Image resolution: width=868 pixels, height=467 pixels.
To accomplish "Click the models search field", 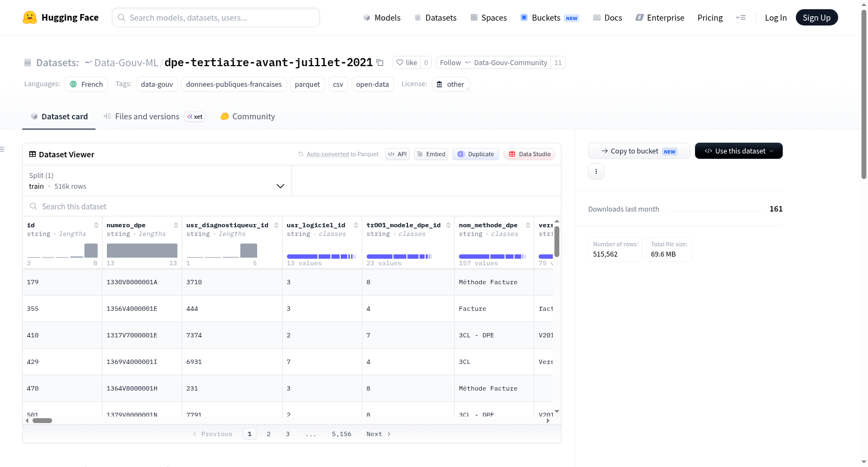I will pyautogui.click(x=216, y=17).
